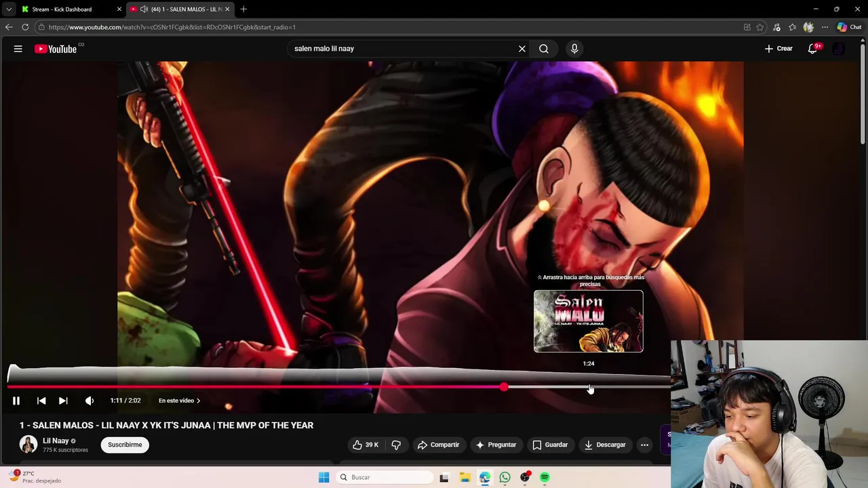868x488 pixels.
Task: Open WhatsApp from the taskbar
Action: pos(505,477)
